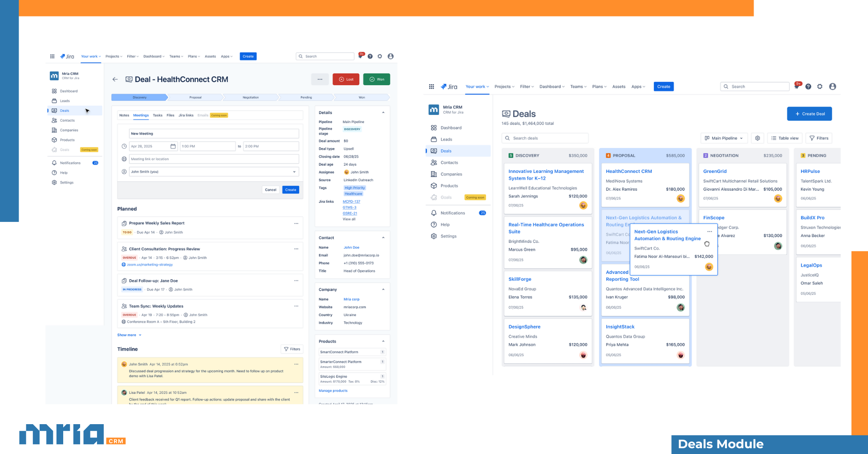
Task: Open settings gear on Deals board top bar
Action: pyautogui.click(x=820, y=86)
